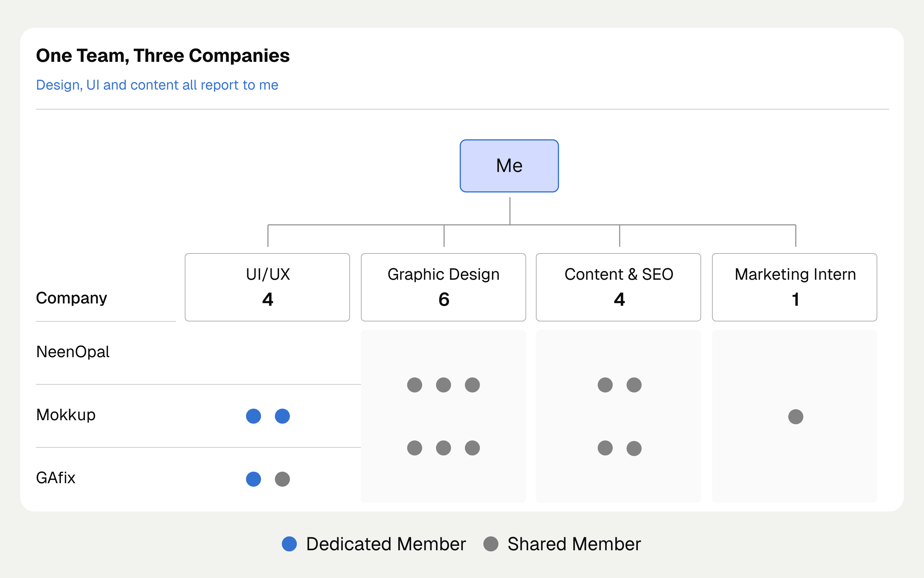Click the NeenOpal row label
Image resolution: width=924 pixels, height=578 pixels.
pos(72,352)
